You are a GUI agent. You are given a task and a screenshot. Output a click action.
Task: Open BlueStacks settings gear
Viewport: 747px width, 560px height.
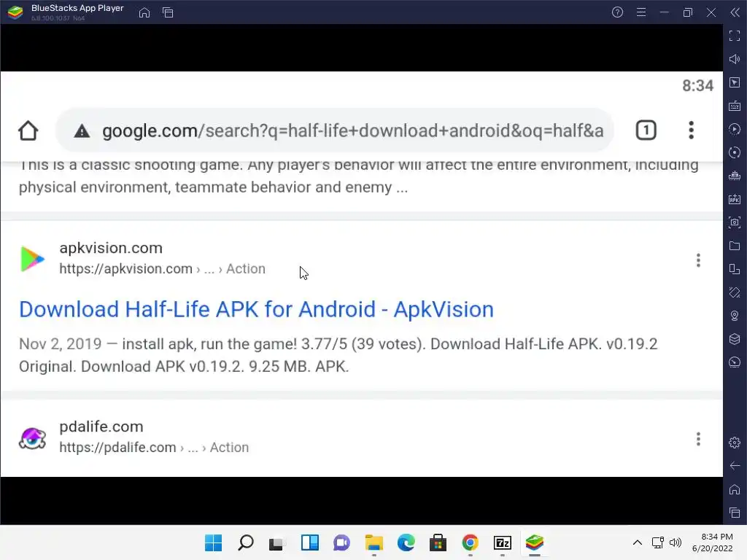[735, 443]
